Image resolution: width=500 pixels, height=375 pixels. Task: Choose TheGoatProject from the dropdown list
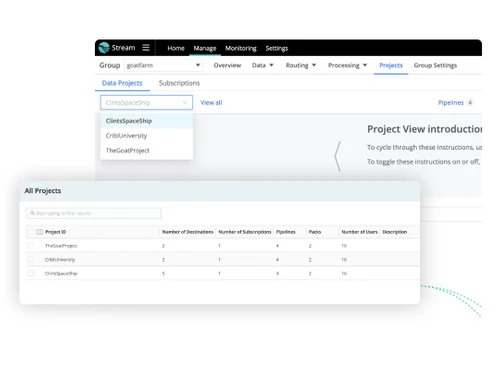pos(146,150)
